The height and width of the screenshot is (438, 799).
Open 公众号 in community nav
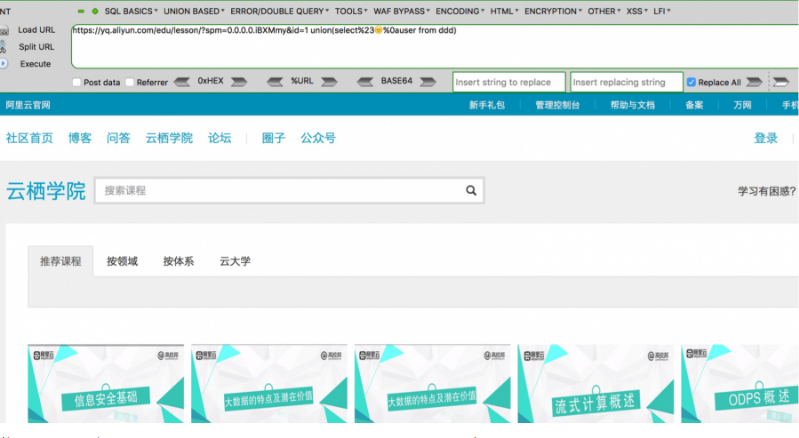(x=318, y=138)
